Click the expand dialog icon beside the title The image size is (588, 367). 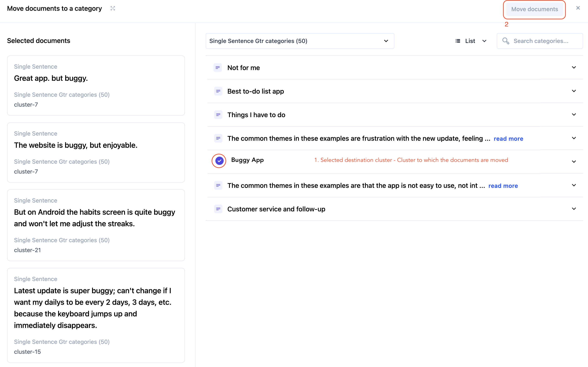click(113, 8)
